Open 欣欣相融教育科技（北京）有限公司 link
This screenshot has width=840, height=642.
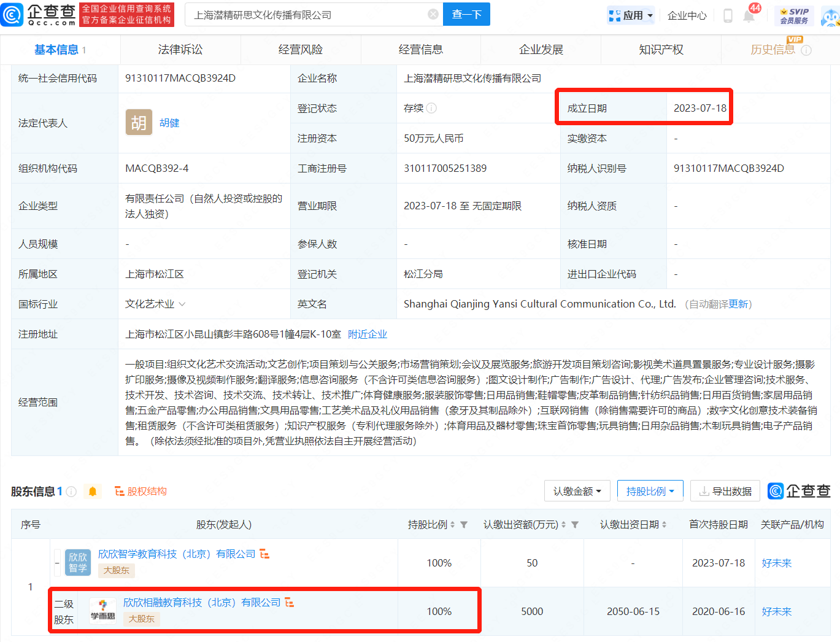[202, 603]
